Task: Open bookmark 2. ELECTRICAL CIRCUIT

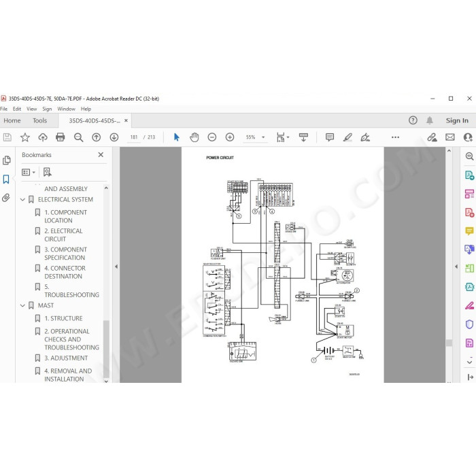Action: [x=63, y=235]
